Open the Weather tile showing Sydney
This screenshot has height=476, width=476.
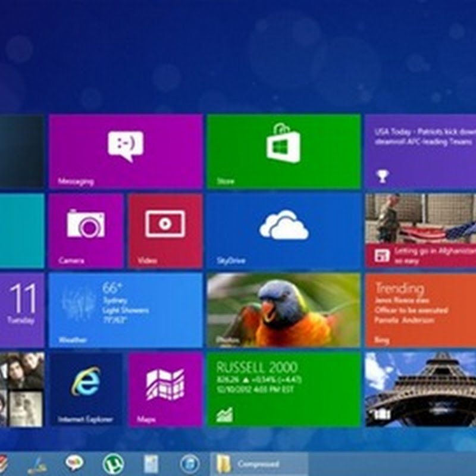(126, 310)
